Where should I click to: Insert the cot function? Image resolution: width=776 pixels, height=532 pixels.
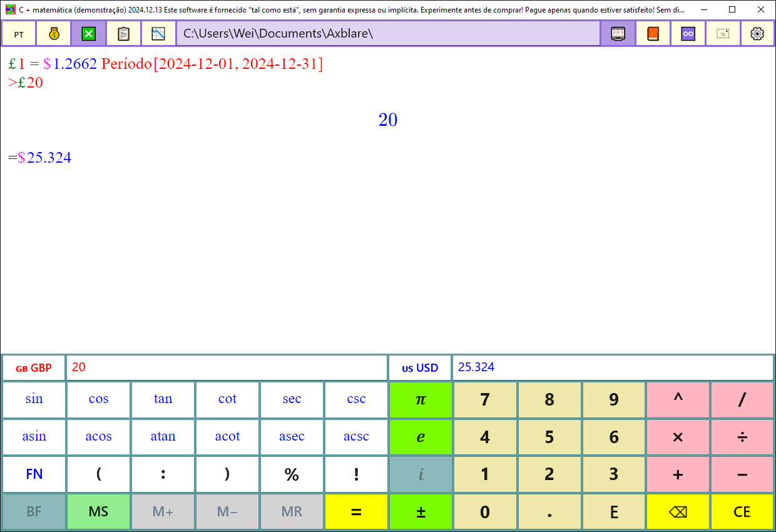pos(228,400)
